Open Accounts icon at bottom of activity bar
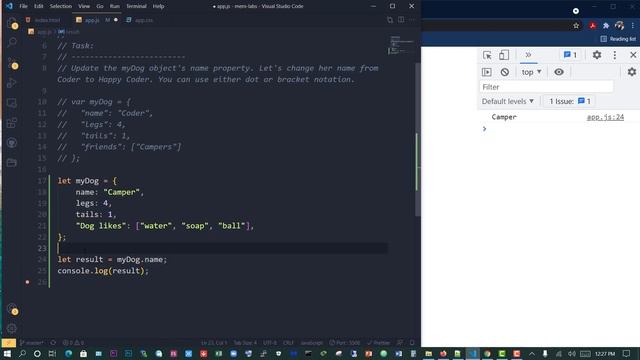Viewport: 640px width, 360px height. (x=12, y=309)
